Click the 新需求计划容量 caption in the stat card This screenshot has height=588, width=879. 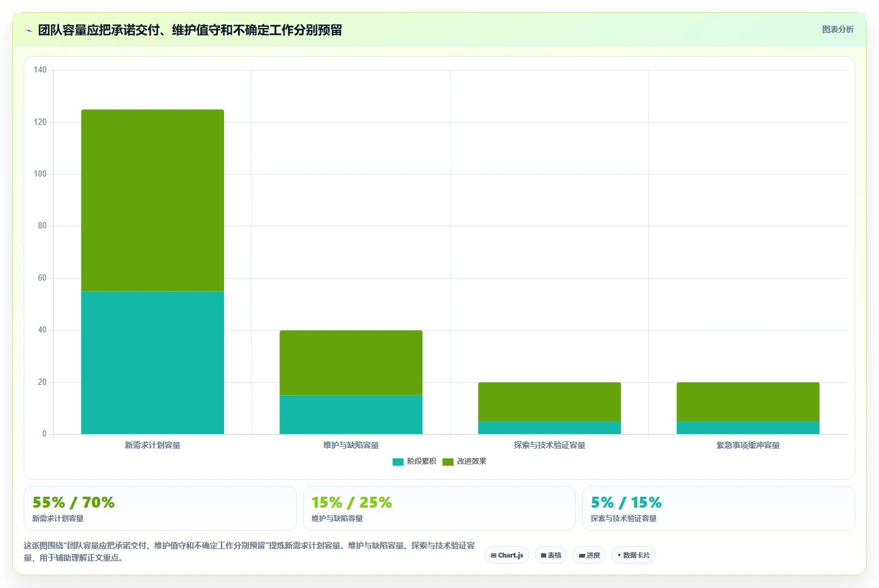point(58,519)
